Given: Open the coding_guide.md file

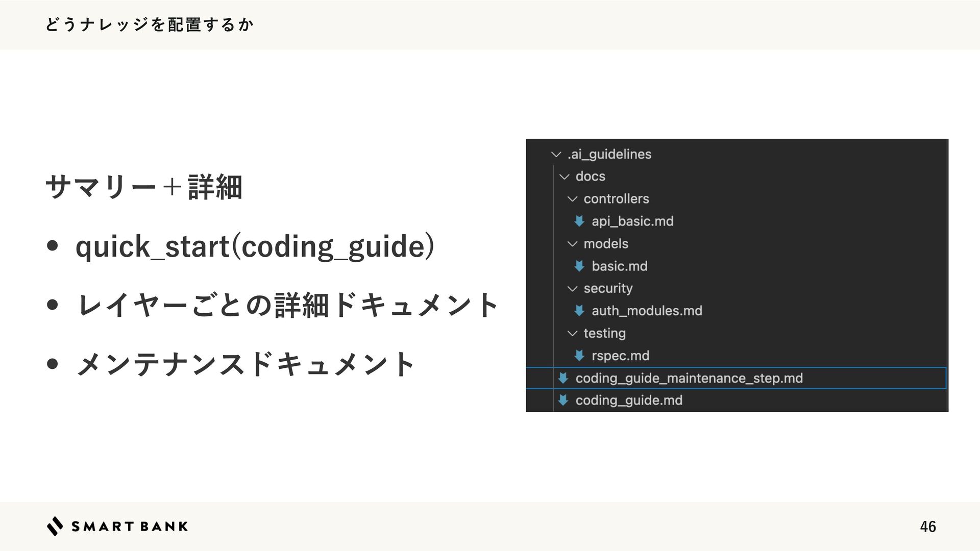Looking at the screenshot, I should 629,400.
